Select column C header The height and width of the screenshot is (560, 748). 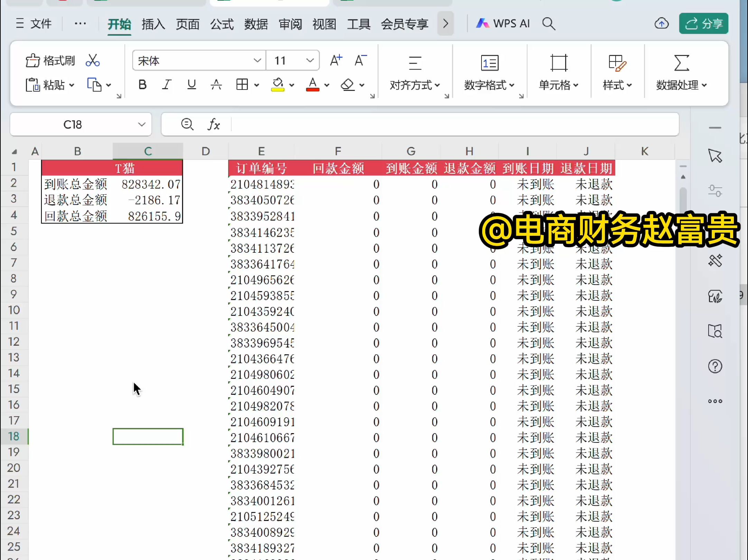[x=148, y=151]
